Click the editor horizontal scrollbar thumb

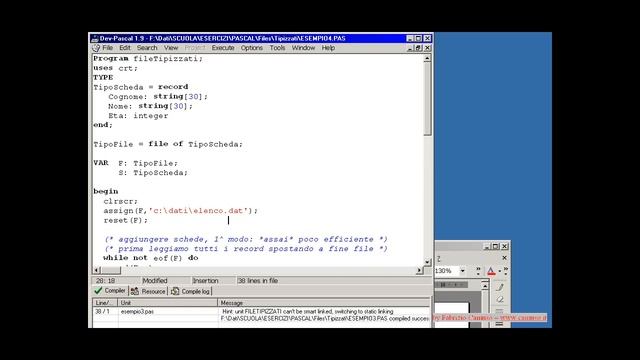(111, 270)
